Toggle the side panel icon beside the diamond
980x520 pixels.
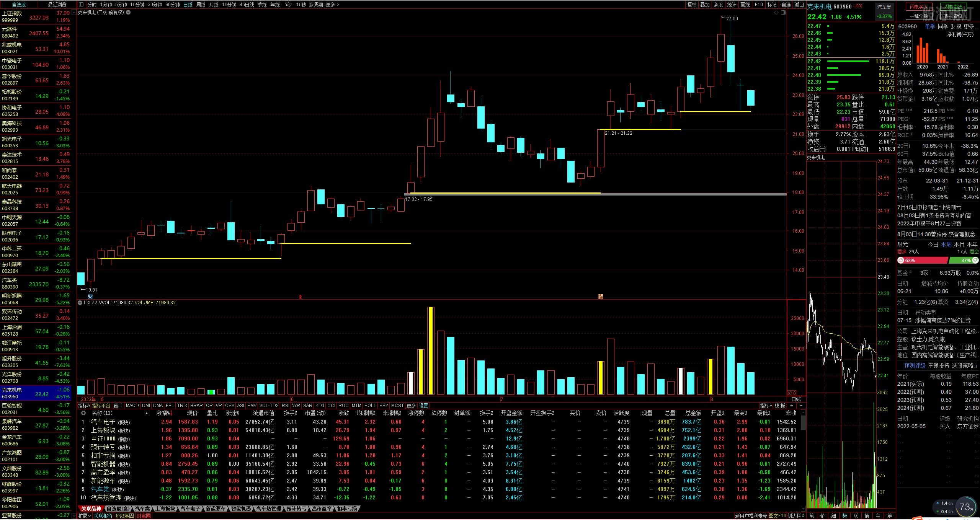pos(783,13)
